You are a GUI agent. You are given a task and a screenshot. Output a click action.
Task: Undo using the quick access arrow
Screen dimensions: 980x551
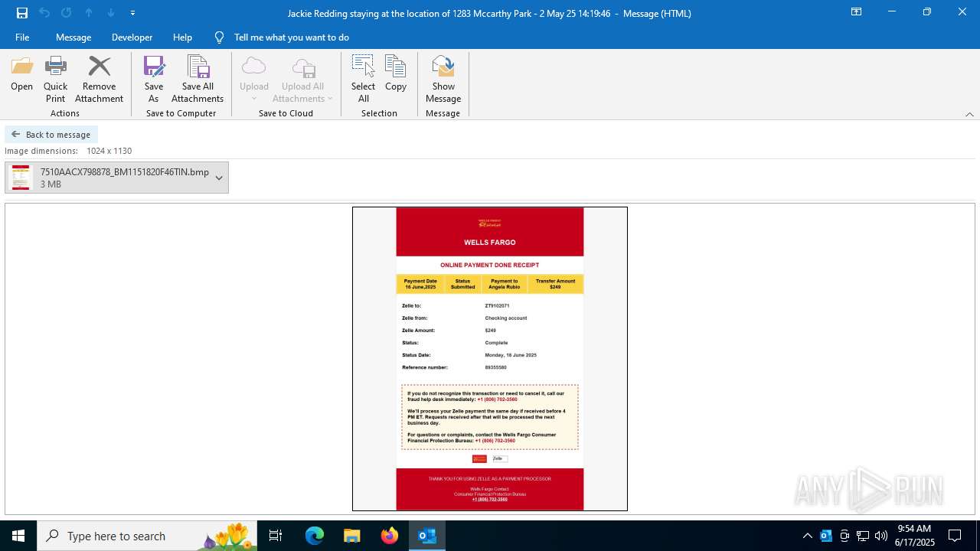tap(44, 13)
